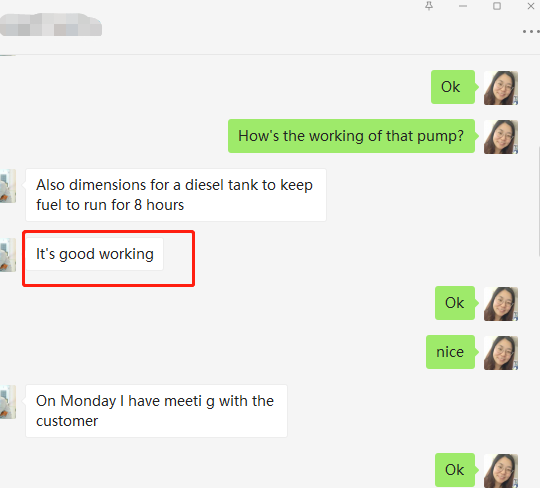
Task: Click the "How's the working of that pump?" bubble
Action: [x=351, y=136]
